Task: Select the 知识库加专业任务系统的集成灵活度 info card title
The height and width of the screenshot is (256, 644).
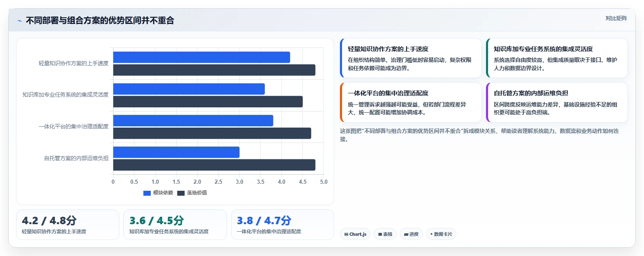Action: [543, 49]
